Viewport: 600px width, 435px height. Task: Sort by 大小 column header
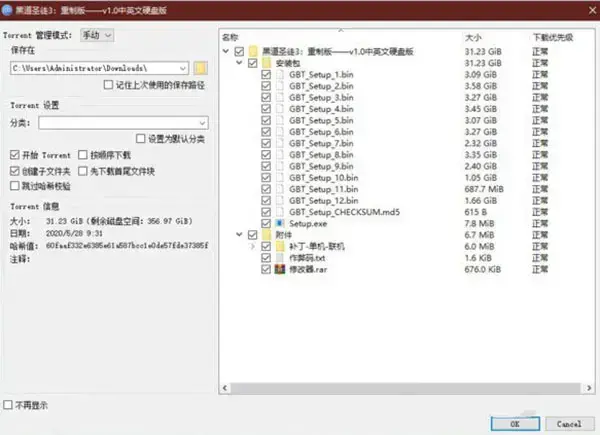click(473, 37)
